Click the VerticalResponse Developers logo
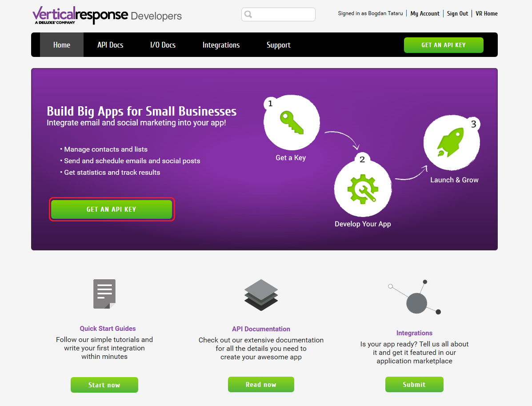Image resolution: width=532 pixels, height=406 pixels. coord(107,15)
